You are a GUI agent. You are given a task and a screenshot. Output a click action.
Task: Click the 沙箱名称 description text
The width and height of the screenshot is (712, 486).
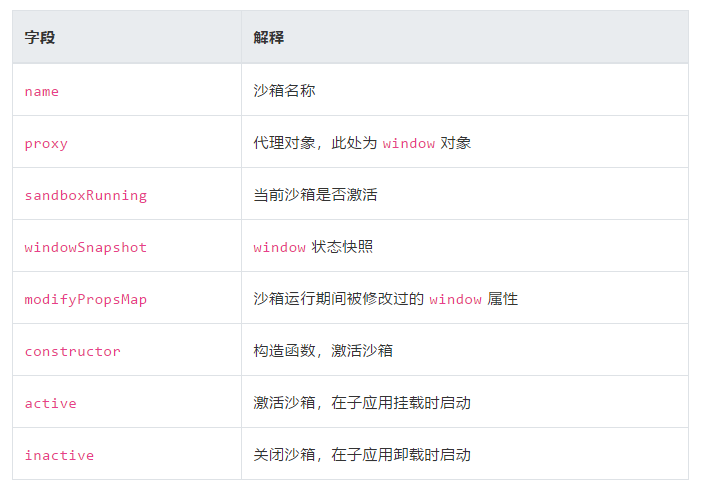pos(285,91)
